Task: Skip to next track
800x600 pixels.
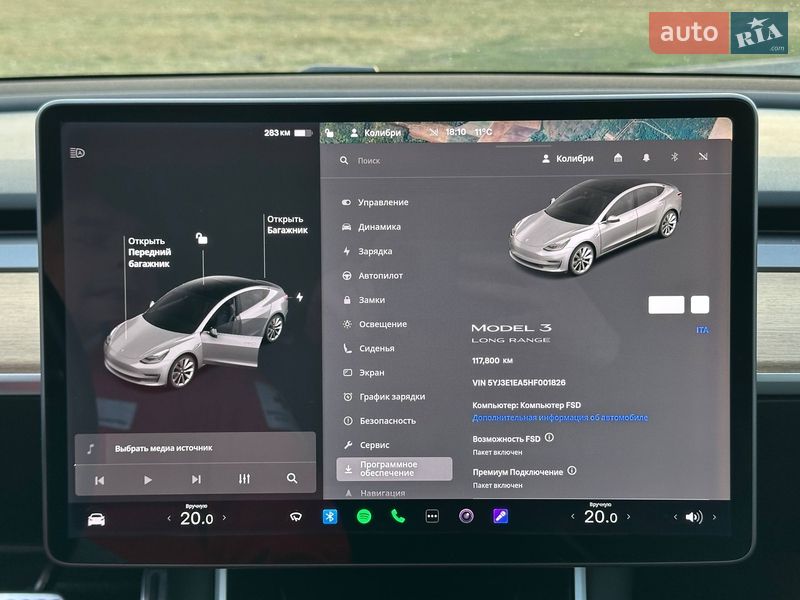Action: click(x=196, y=479)
